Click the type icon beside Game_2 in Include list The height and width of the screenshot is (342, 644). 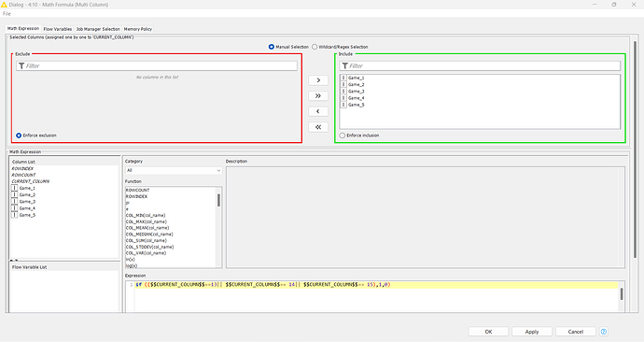coord(343,84)
